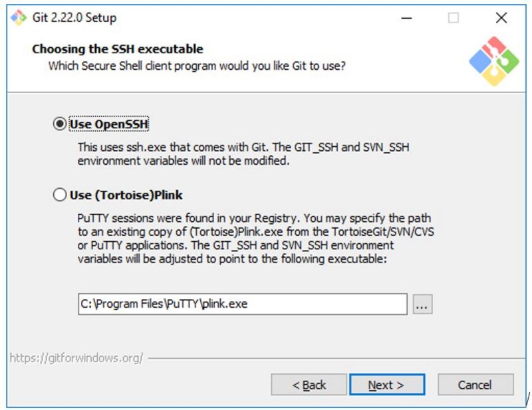Click into the plink.exe path field
This screenshot has width=532, height=410.
point(242,304)
